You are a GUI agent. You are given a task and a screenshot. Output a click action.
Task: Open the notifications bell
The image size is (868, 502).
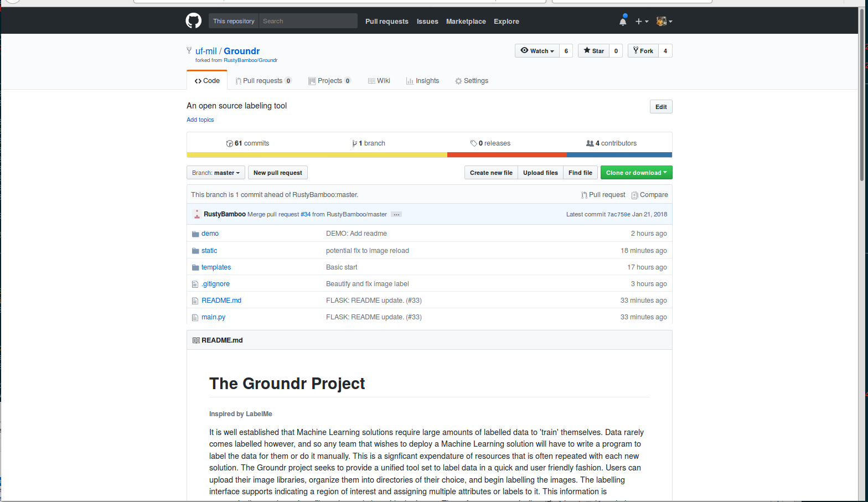623,21
